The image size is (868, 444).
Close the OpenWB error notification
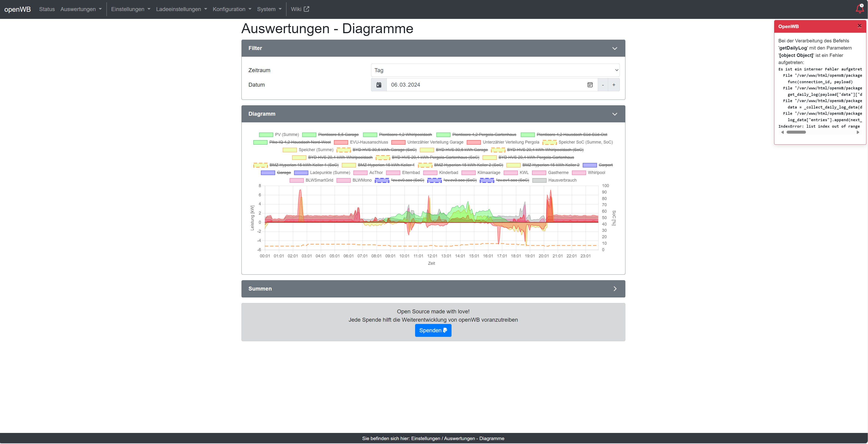pyautogui.click(x=859, y=26)
